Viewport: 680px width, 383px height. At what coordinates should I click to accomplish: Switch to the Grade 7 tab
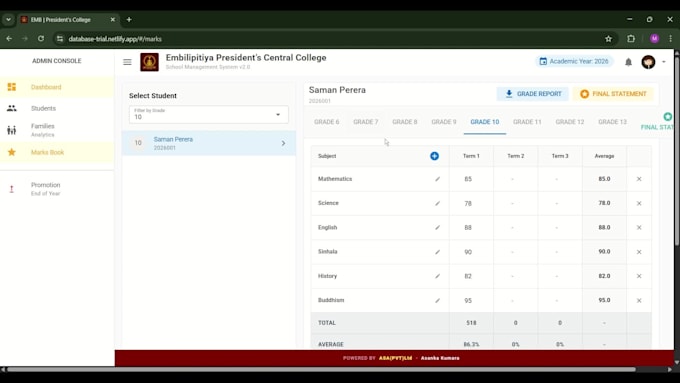pyautogui.click(x=366, y=122)
